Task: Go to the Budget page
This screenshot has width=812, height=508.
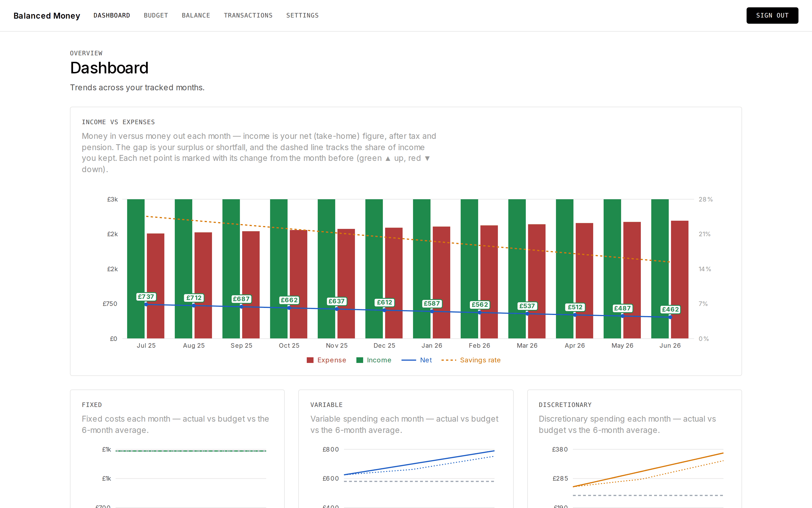Action: point(156,16)
